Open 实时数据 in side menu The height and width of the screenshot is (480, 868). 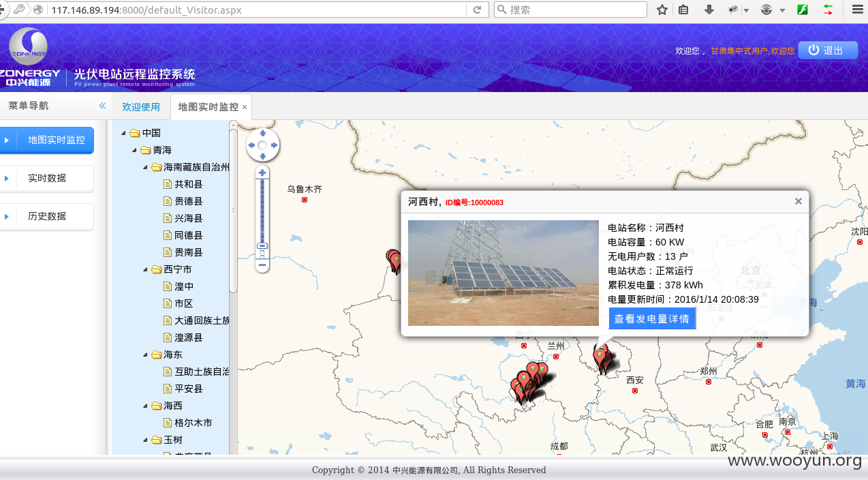47,178
